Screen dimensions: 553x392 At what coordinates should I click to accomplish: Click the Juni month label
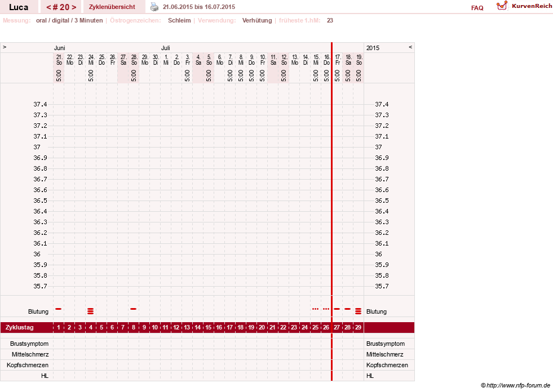click(59, 48)
